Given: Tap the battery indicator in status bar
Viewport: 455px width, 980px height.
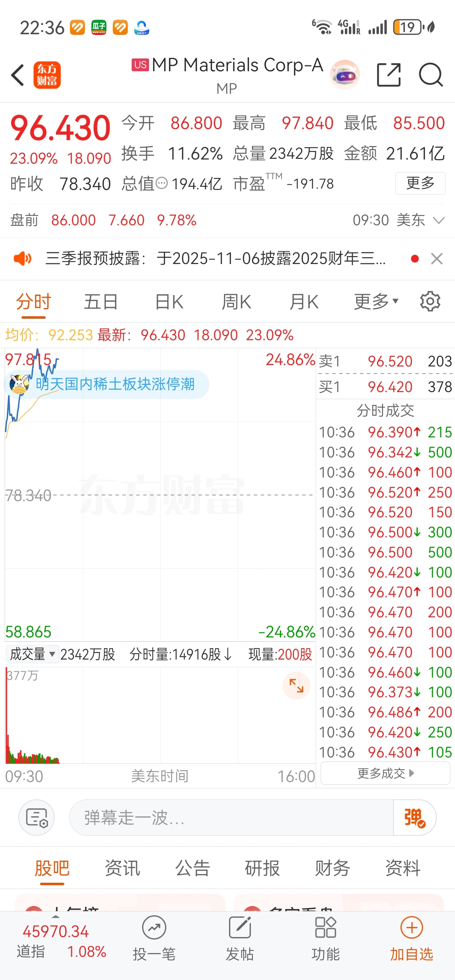Looking at the screenshot, I should pyautogui.click(x=409, y=27).
